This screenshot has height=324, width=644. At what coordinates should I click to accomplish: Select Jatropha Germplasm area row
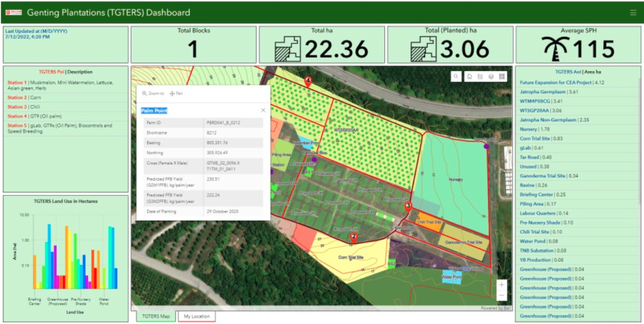pos(578,92)
